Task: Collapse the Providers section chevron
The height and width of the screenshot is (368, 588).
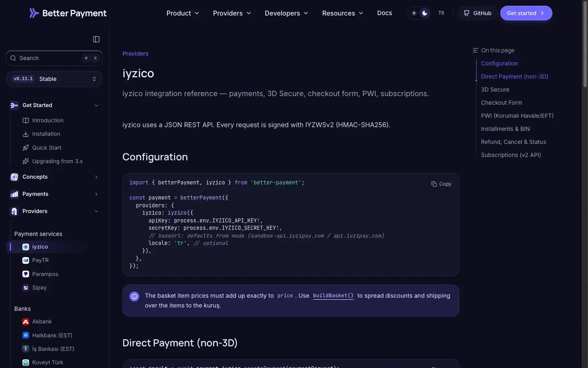Action: 96,211
